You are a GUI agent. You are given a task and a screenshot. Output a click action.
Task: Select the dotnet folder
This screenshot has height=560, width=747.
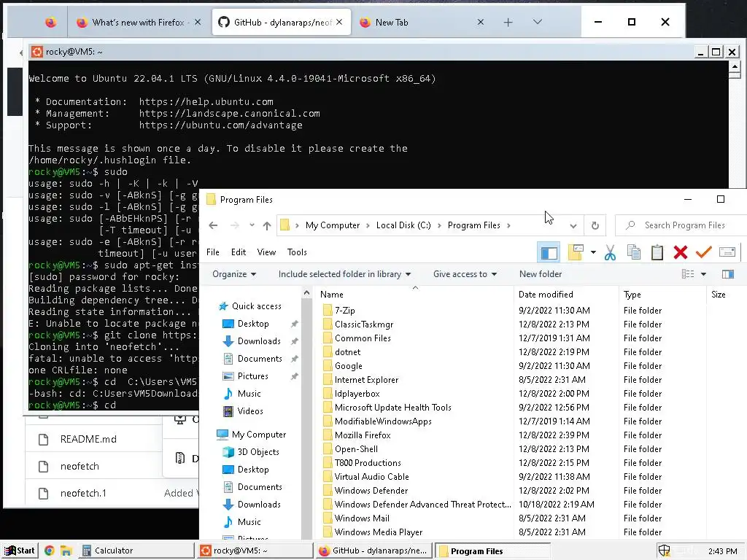click(347, 352)
